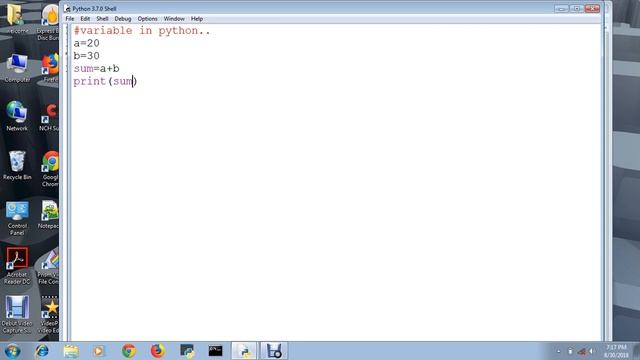Select the Control Panel desktop icon

(x=17, y=218)
